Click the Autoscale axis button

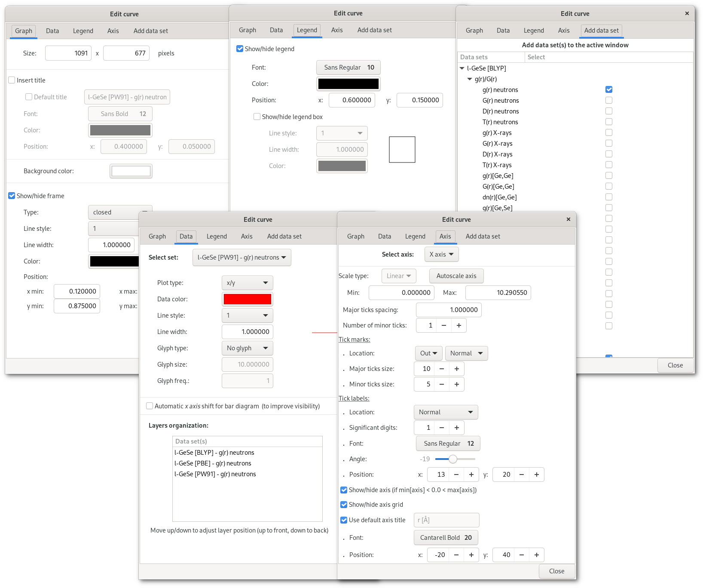point(456,276)
